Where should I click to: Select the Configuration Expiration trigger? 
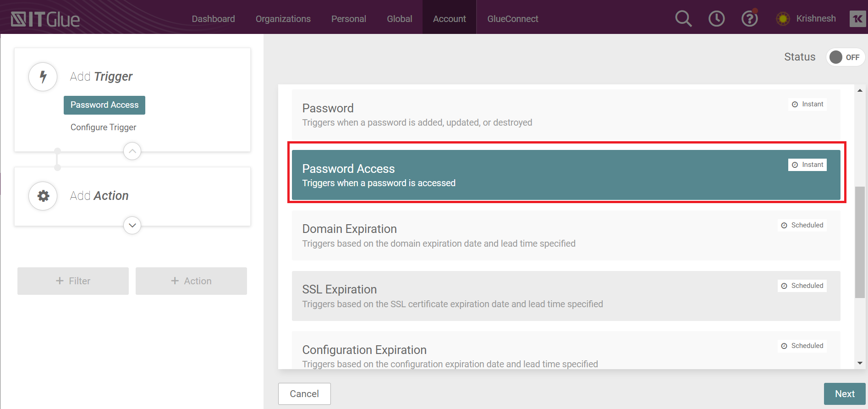coord(566,350)
